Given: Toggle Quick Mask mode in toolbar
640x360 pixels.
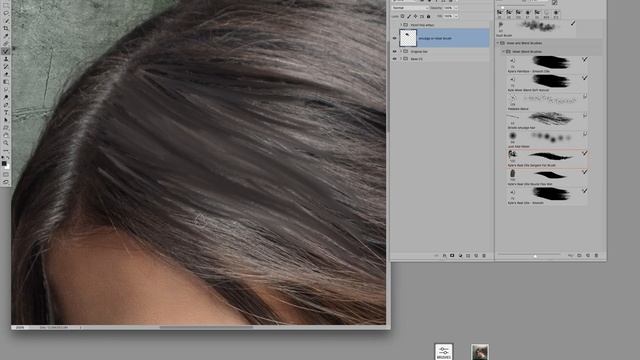Looking at the screenshot, I should pyautogui.click(x=6, y=174).
